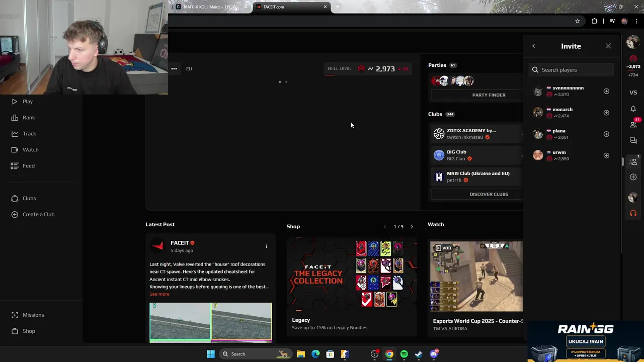Bookmark this page with the star icon
This screenshot has height=362, width=644.
click(578, 21)
